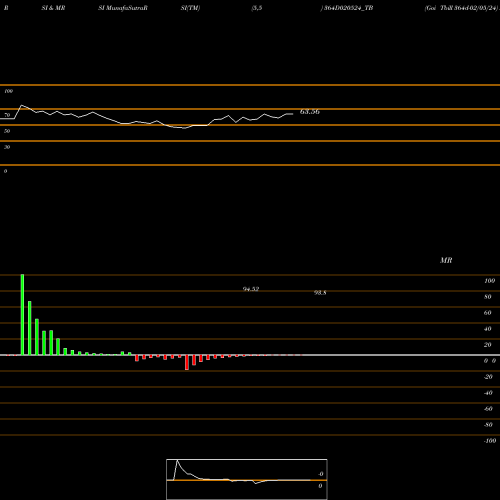The height and width of the screenshot is (500, 500).
Task: Click the RSI axis label 70
Action: tap(7, 115)
